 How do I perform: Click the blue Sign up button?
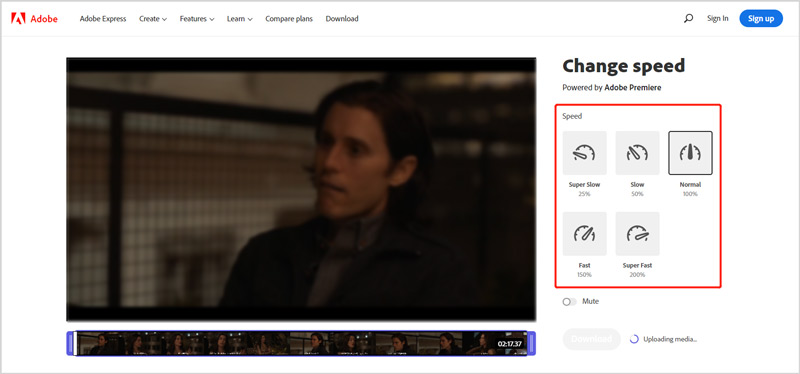tap(761, 19)
